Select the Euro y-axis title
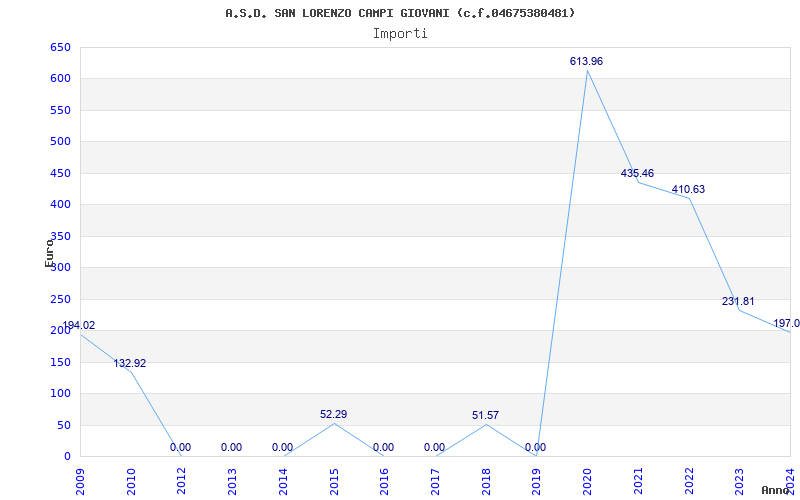The image size is (800, 500). click(49, 254)
